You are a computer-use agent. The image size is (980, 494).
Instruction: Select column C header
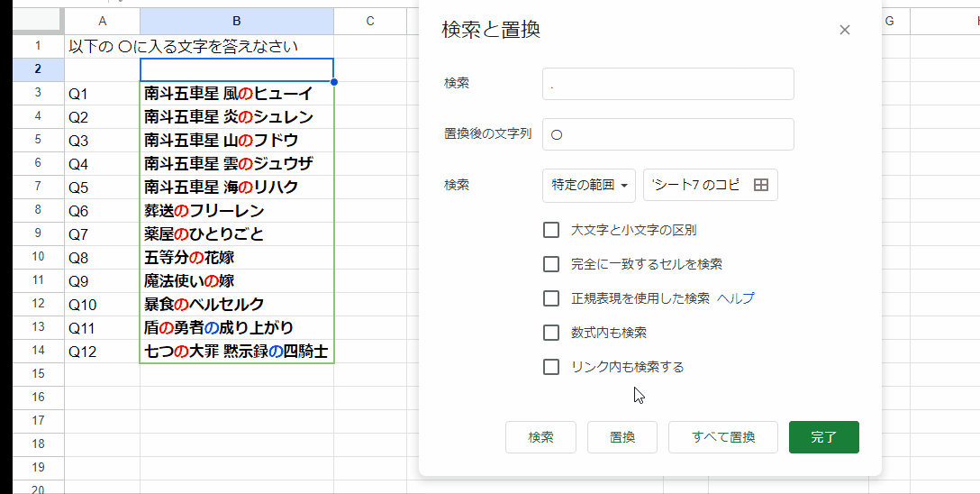[x=370, y=22]
